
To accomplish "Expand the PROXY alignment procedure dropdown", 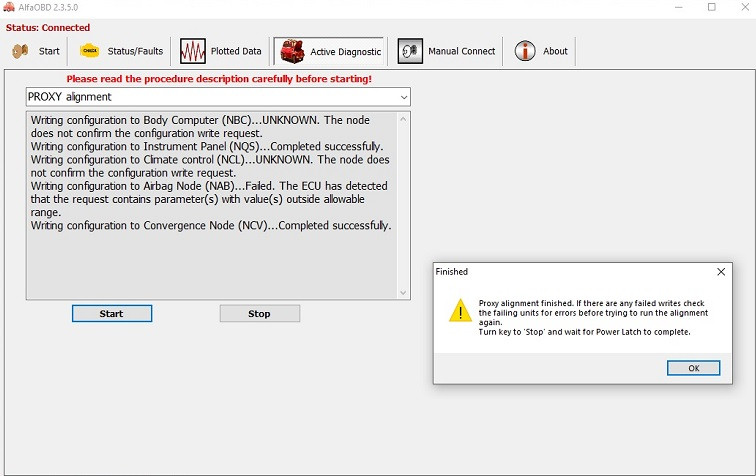I will (x=403, y=97).
